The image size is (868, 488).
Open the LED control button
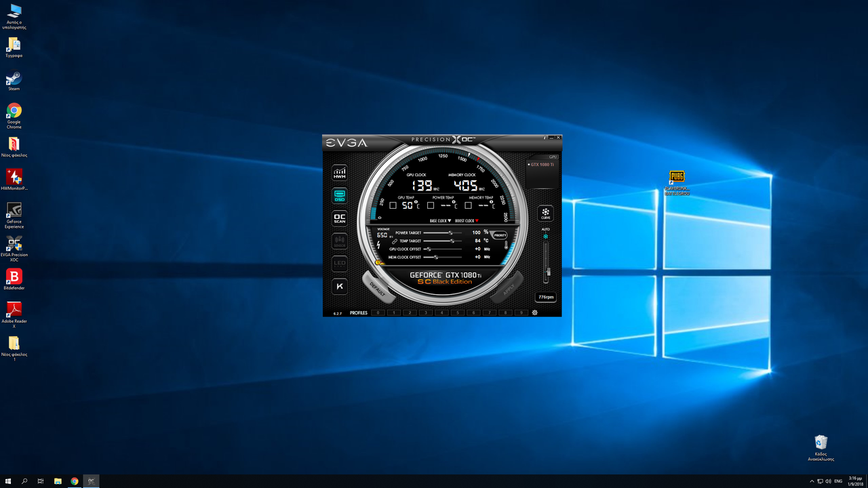(x=340, y=263)
